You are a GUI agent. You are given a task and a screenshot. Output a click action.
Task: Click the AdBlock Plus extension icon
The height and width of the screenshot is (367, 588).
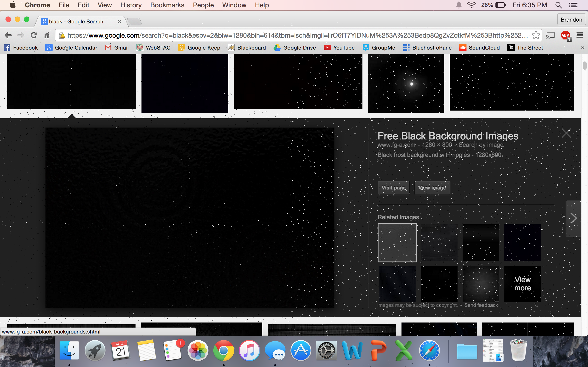(x=565, y=35)
